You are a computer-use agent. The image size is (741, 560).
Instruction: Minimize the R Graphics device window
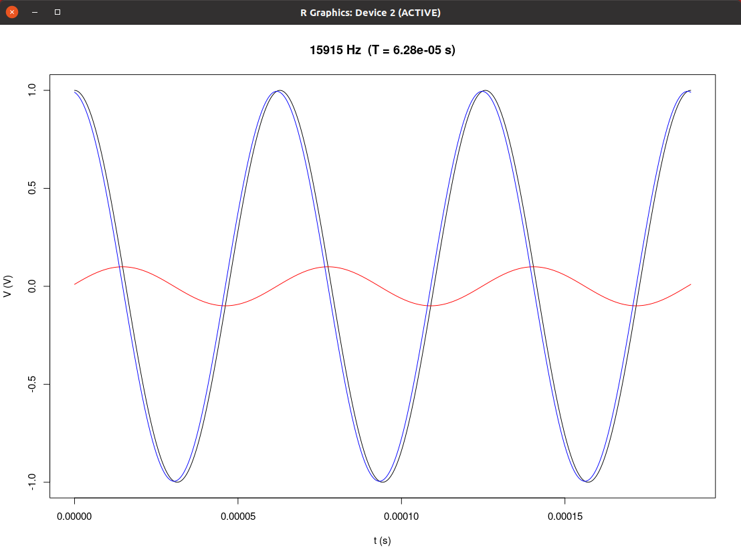(x=35, y=12)
